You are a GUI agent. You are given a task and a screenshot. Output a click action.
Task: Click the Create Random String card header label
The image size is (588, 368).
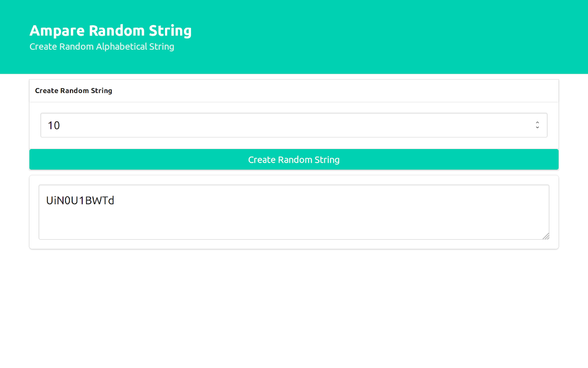tap(73, 91)
